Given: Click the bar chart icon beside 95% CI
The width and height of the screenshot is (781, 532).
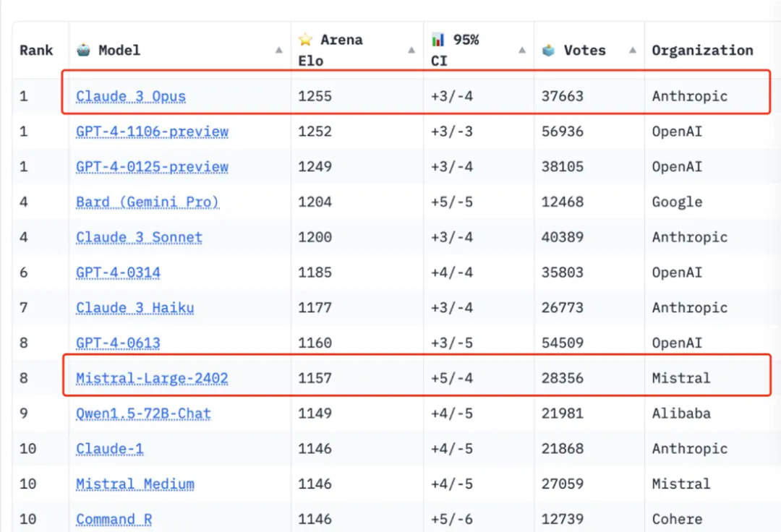Looking at the screenshot, I should 438,40.
